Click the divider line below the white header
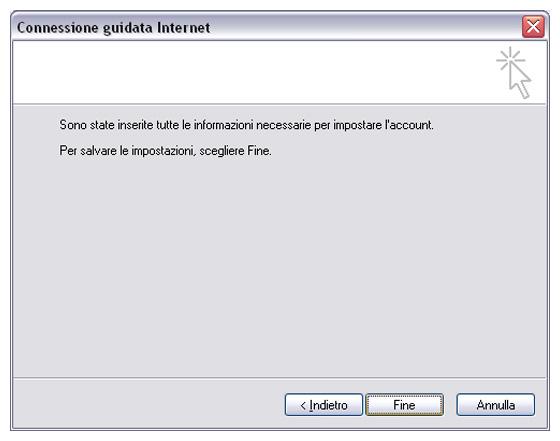The image size is (560, 441). [279, 104]
